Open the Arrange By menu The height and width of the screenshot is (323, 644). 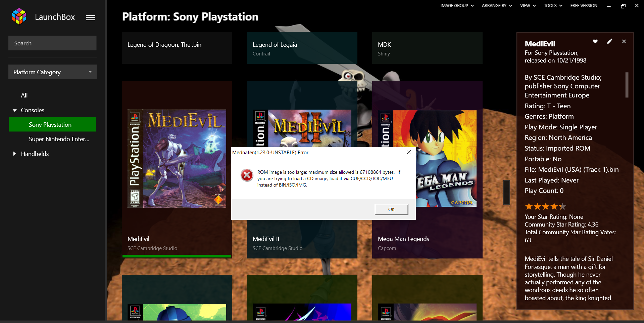[497, 6]
